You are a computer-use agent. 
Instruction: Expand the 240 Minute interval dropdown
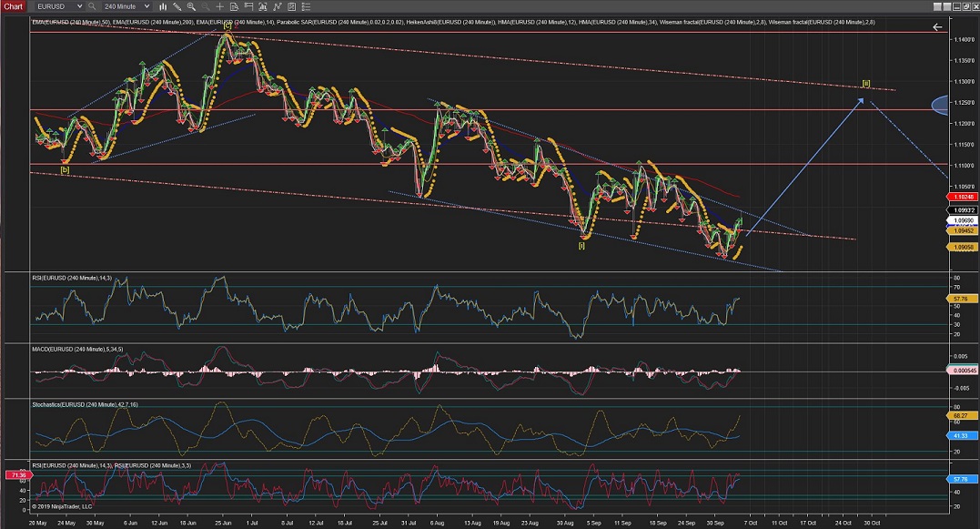tap(126, 6)
